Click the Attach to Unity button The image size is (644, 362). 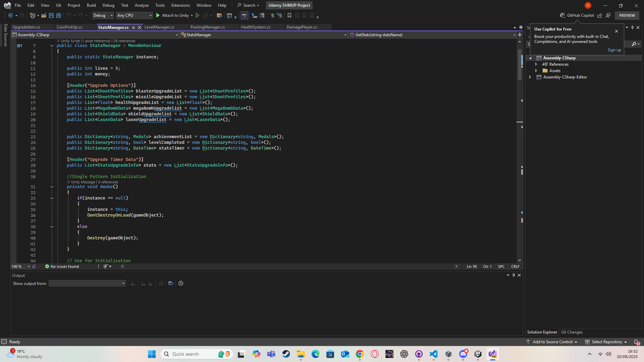click(172, 15)
